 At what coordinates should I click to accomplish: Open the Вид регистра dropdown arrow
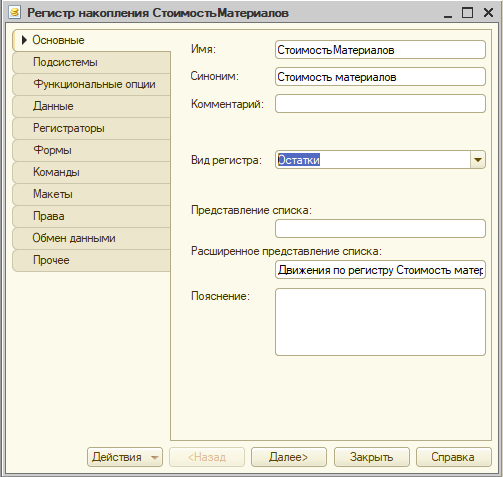pyautogui.click(x=478, y=160)
